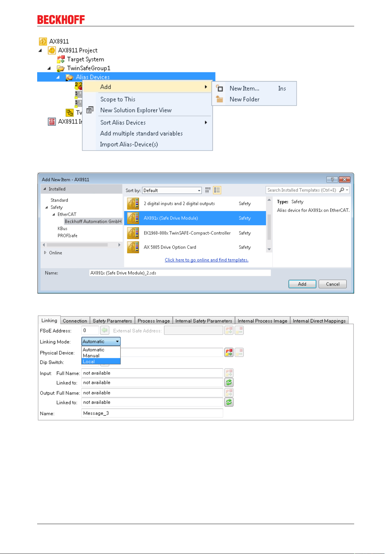Switch to list view in dialog
The image size is (392, 554).
click(217, 190)
